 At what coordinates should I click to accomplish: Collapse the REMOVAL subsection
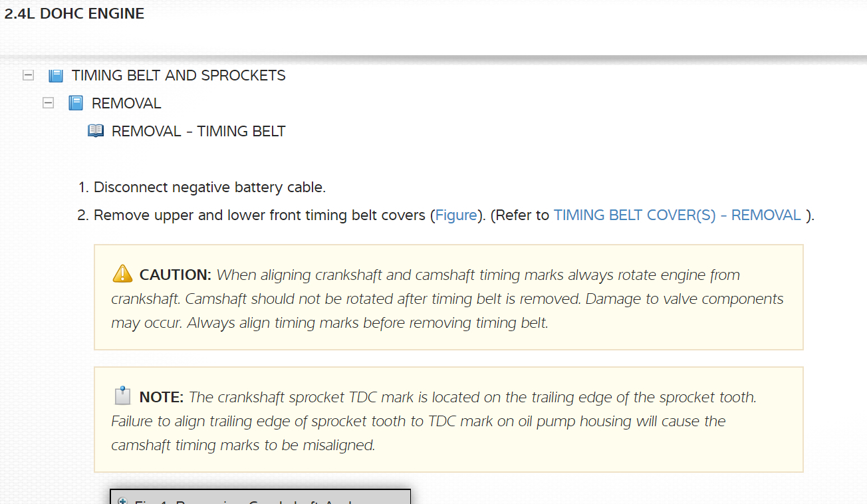48,103
